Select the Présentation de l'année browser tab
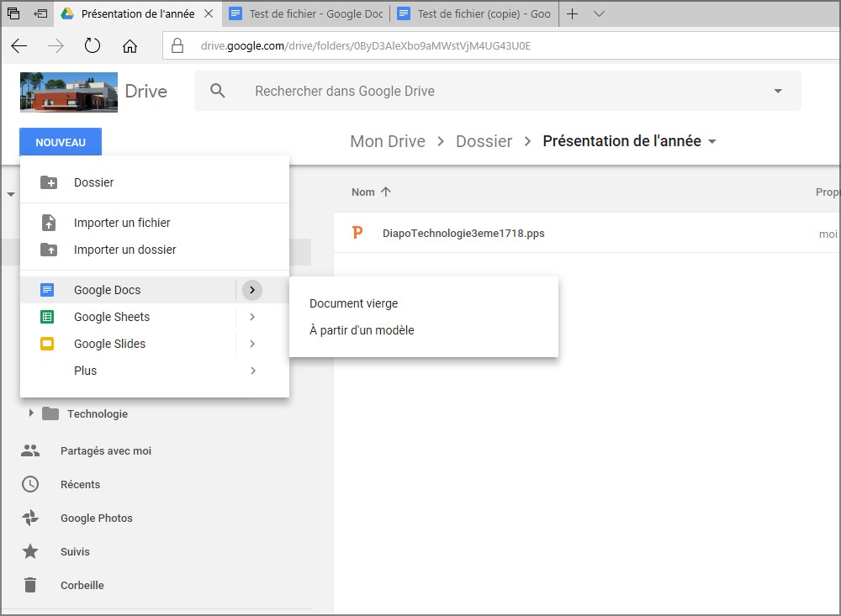This screenshot has width=841, height=616. tap(138, 14)
